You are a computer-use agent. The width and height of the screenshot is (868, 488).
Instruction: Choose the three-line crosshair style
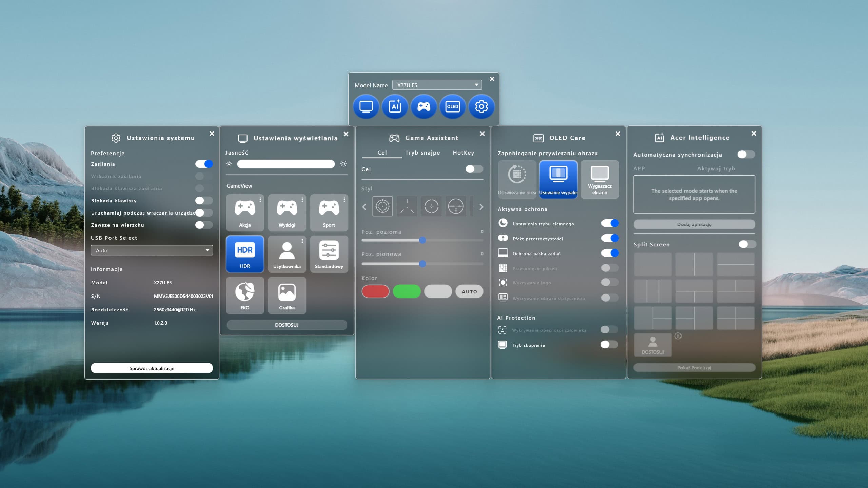(x=407, y=206)
